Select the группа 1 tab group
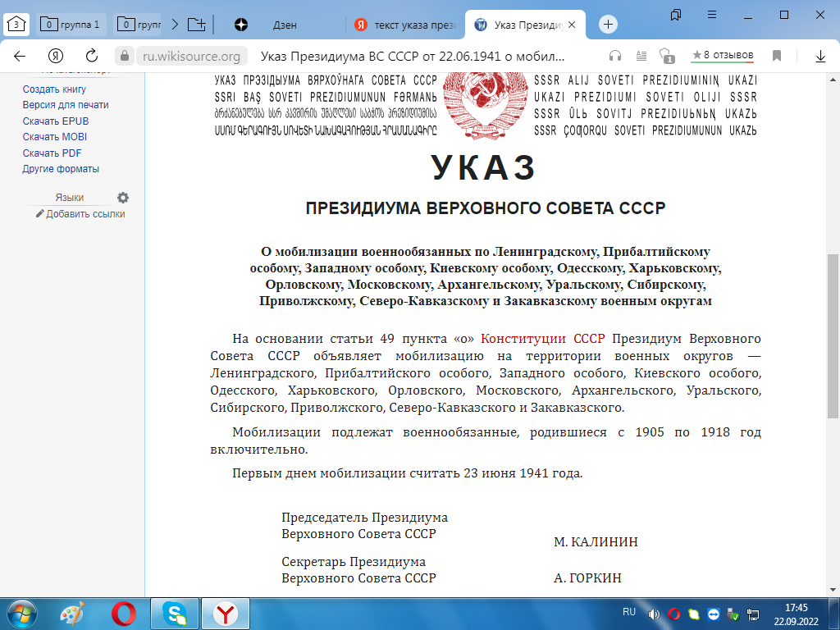This screenshot has width=840, height=630. 70,25
